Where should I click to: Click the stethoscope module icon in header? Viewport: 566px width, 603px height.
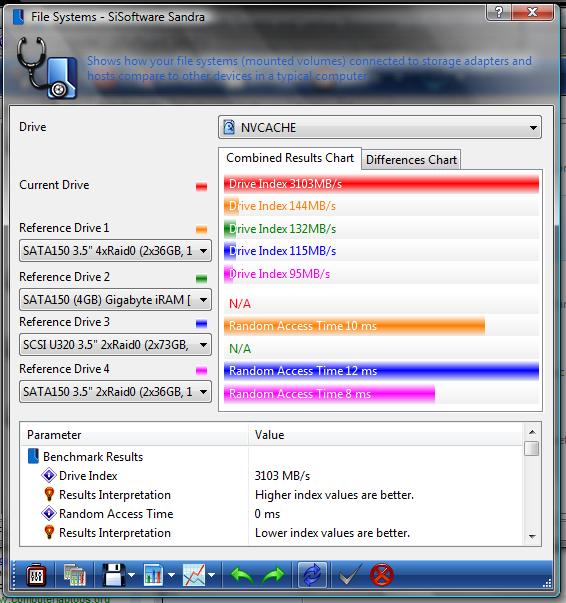coord(47,68)
